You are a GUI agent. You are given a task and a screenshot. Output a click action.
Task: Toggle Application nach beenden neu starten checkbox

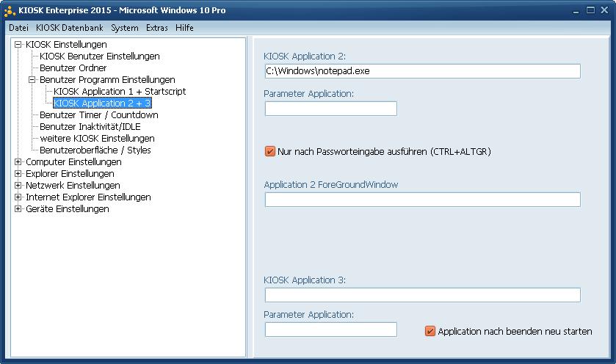point(430,331)
